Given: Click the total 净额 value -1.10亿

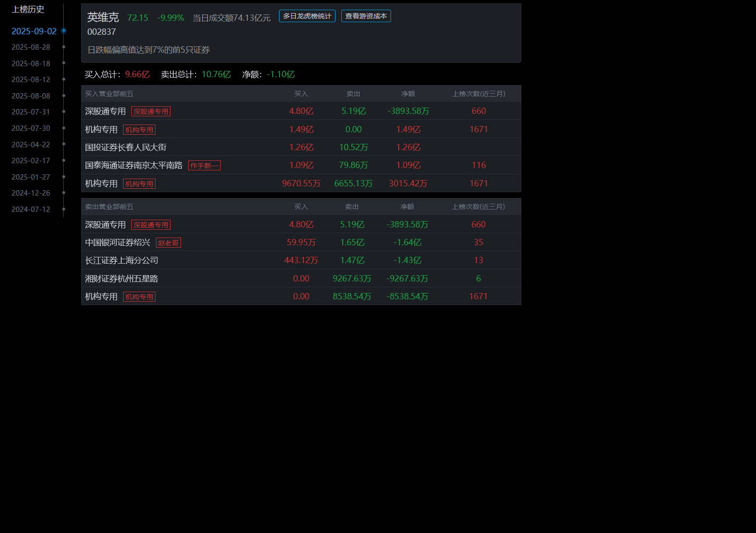Looking at the screenshot, I should pos(280,74).
